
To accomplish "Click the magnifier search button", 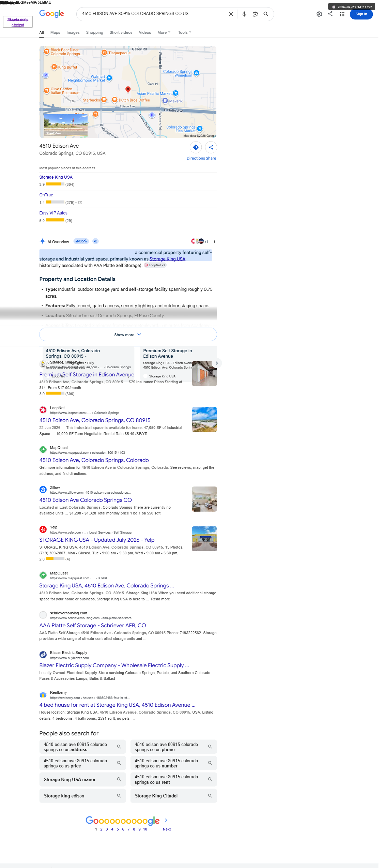I will pos(266,14).
